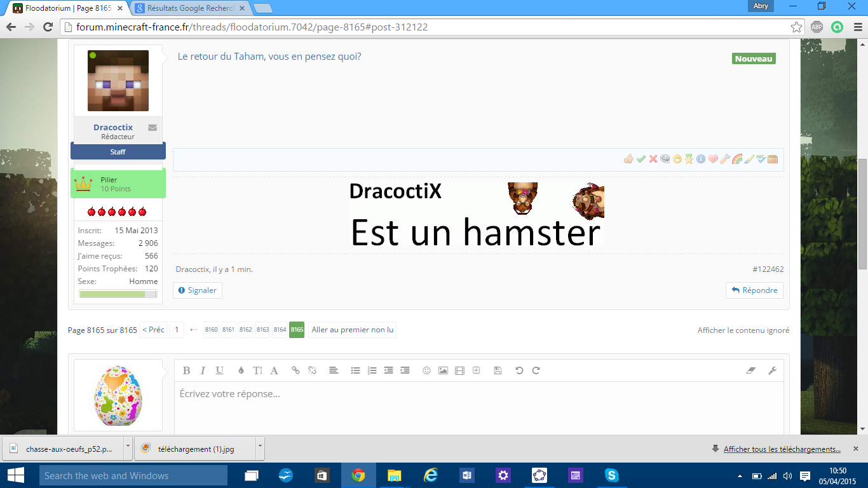
Task: Open the conversation envelope icon beside Dracoctix
Action: coord(153,128)
